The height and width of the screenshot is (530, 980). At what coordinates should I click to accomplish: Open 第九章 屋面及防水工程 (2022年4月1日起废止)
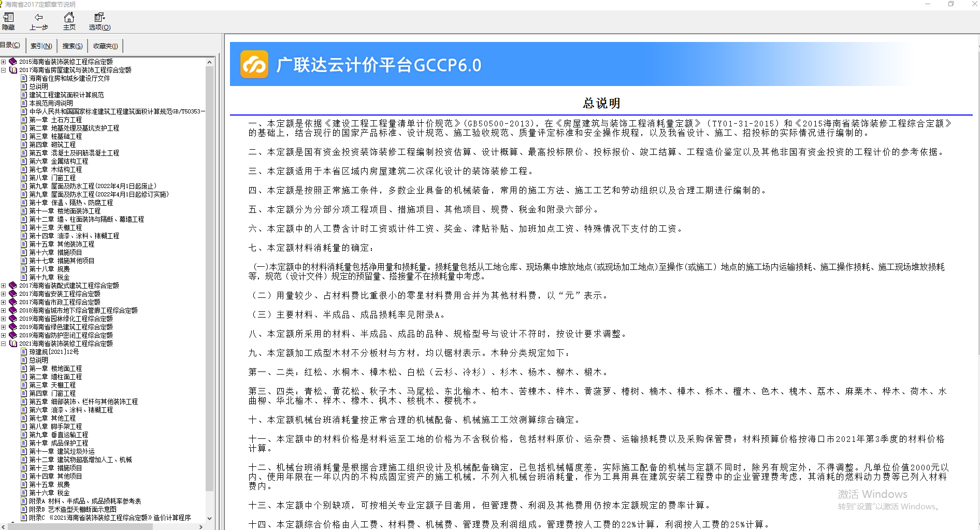tap(93, 186)
